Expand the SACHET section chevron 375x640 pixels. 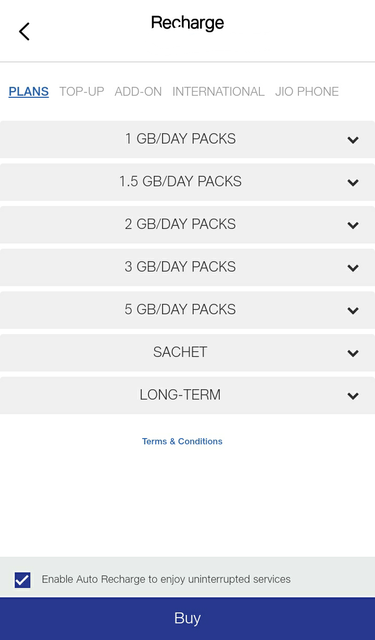[353, 353]
